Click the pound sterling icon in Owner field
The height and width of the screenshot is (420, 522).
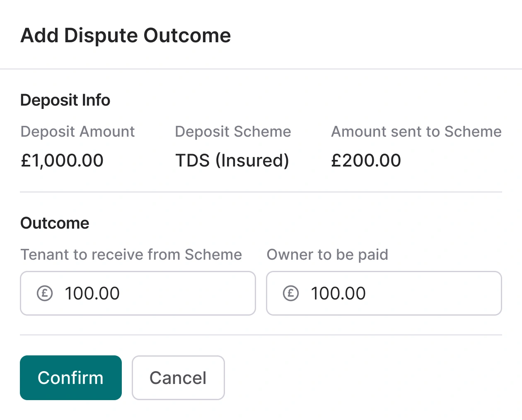pyautogui.click(x=290, y=293)
